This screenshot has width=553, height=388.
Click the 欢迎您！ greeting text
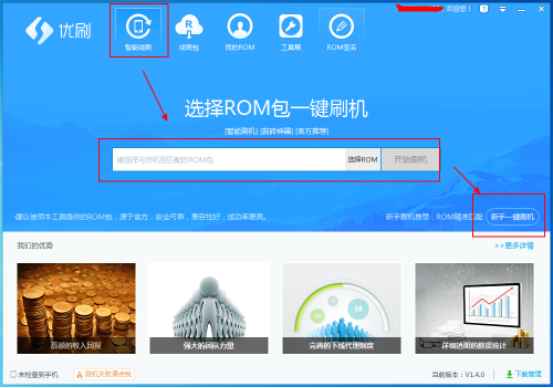[x=458, y=9]
